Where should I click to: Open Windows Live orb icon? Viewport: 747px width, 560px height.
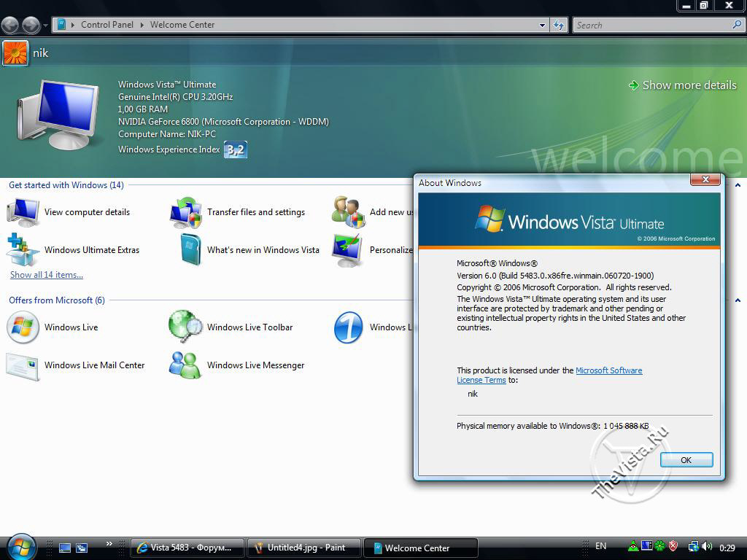(23, 327)
